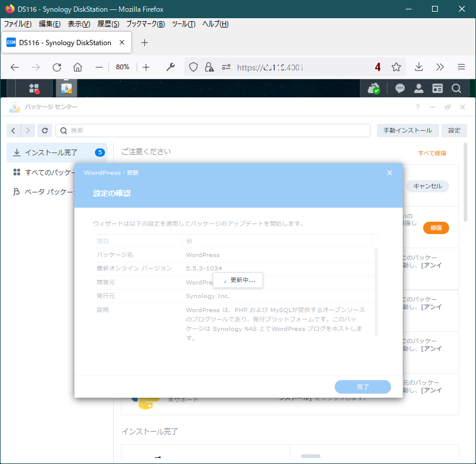Open ファイル(F) menu
Viewport: 476px width, 464px height.
(18, 24)
